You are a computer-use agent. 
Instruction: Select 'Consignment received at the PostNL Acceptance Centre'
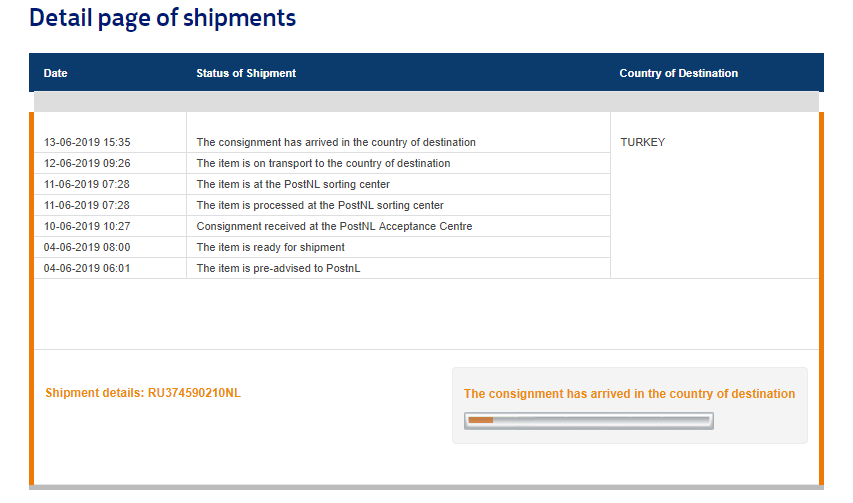point(334,226)
